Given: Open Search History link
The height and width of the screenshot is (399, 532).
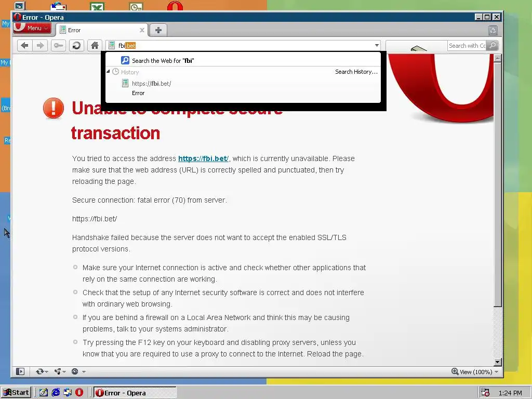Looking at the screenshot, I should tap(356, 72).
